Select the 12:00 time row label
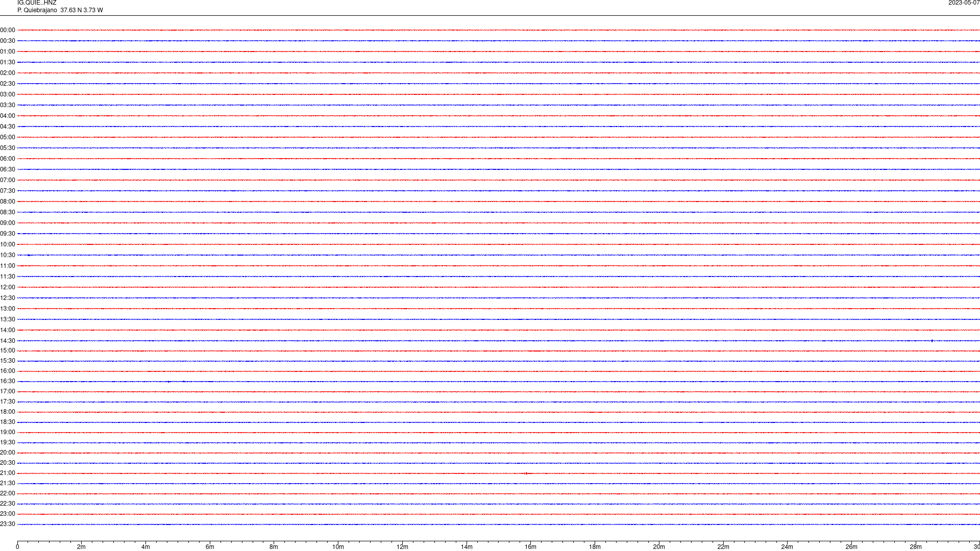Viewport: 980px width, 551px height. (x=8, y=287)
